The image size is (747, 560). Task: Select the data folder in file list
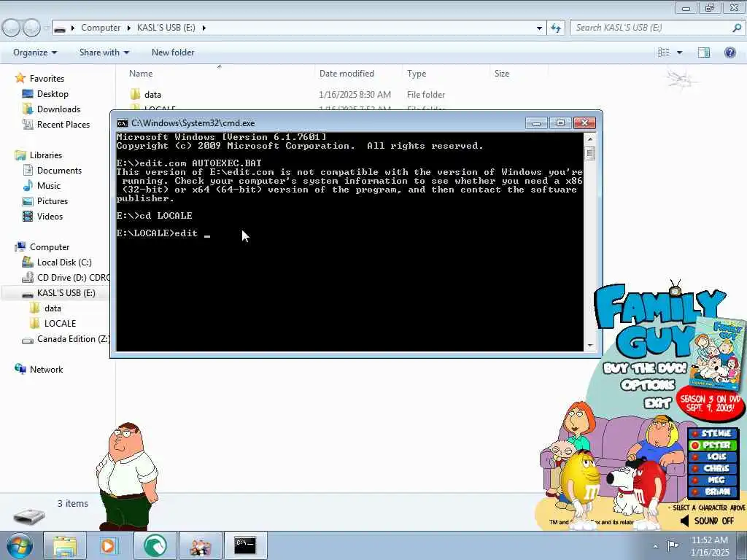pyautogui.click(x=152, y=95)
